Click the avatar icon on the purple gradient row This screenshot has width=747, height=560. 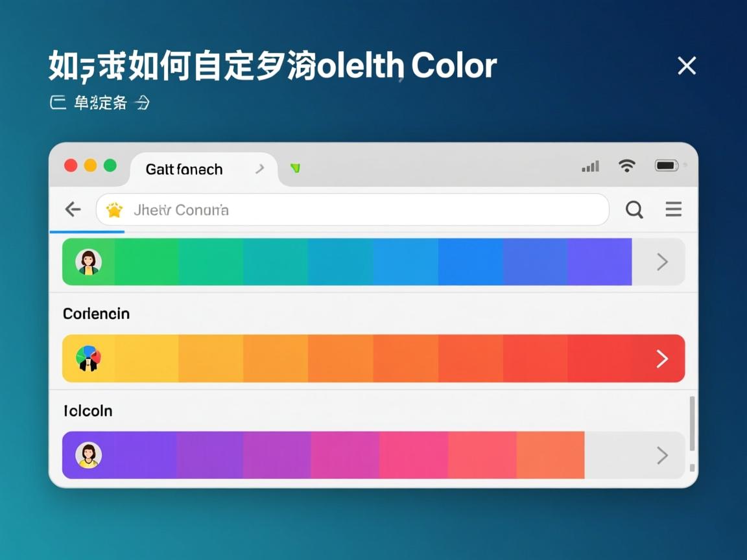coord(89,455)
